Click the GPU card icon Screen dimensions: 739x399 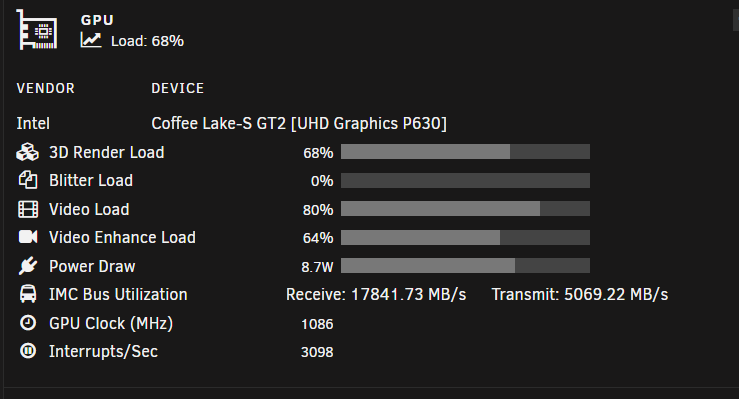point(37,30)
